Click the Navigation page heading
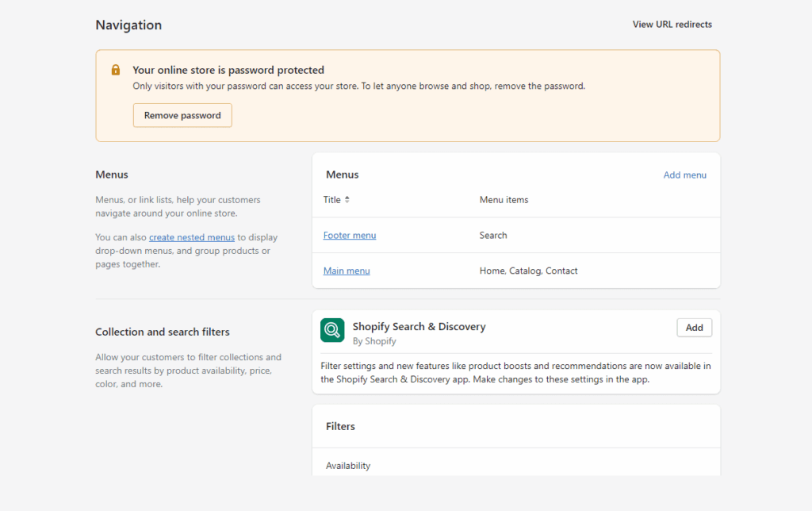The image size is (812, 511). coord(128,25)
